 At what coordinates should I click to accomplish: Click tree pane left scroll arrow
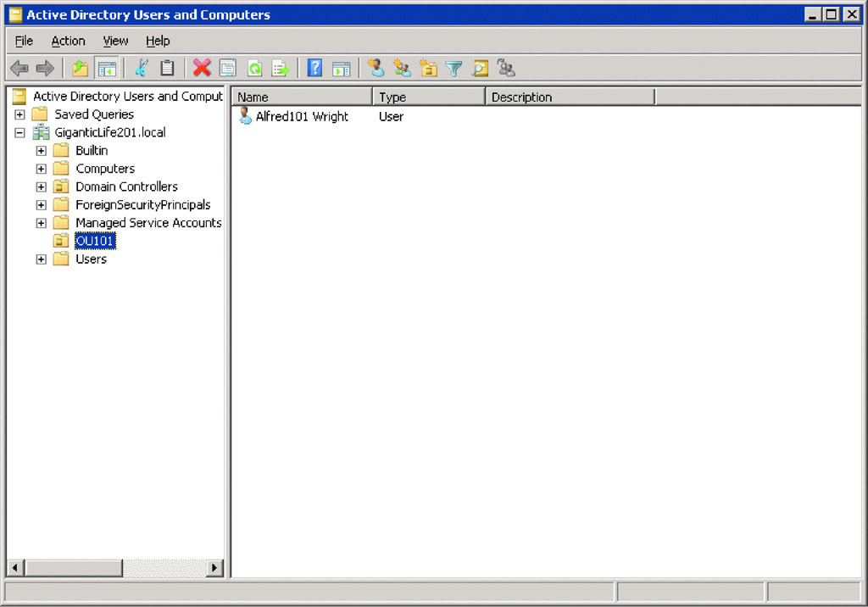(x=15, y=568)
